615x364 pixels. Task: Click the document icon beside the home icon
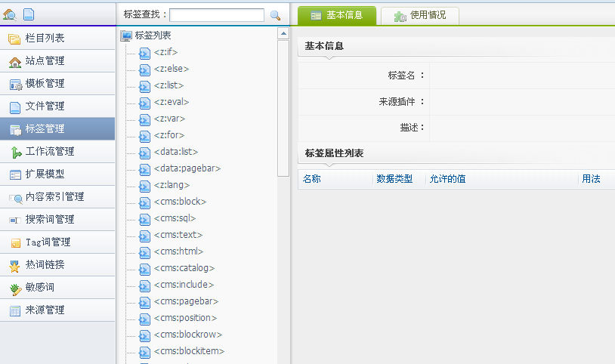pos(29,14)
